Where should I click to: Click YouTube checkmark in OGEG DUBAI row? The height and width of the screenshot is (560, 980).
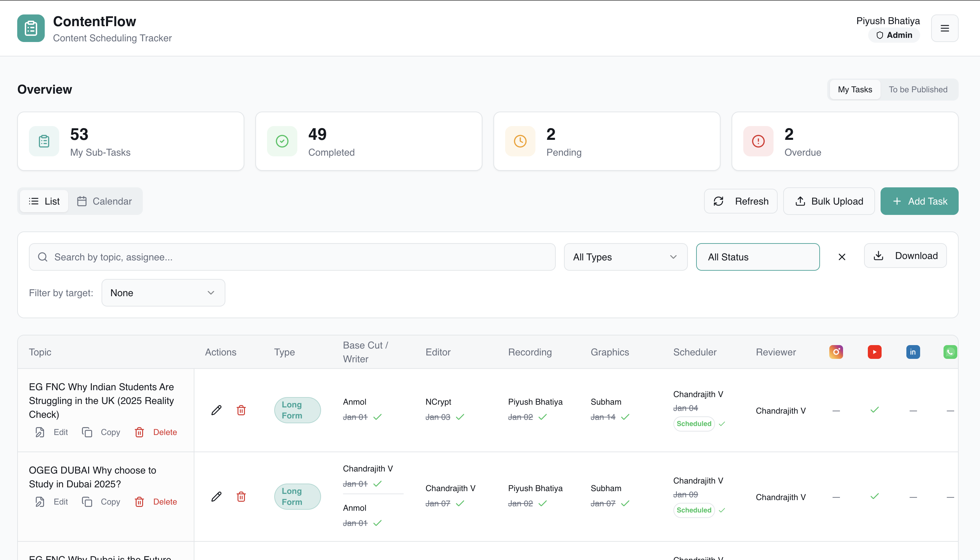pyautogui.click(x=874, y=497)
